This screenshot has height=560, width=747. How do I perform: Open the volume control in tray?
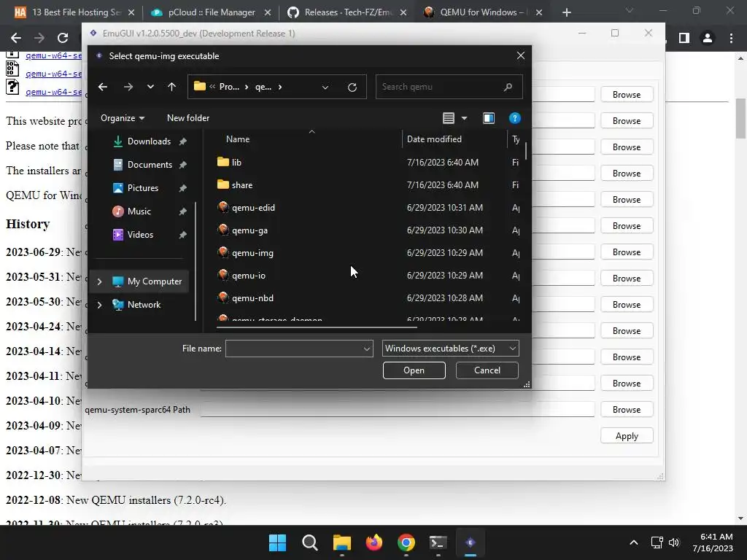(673, 542)
